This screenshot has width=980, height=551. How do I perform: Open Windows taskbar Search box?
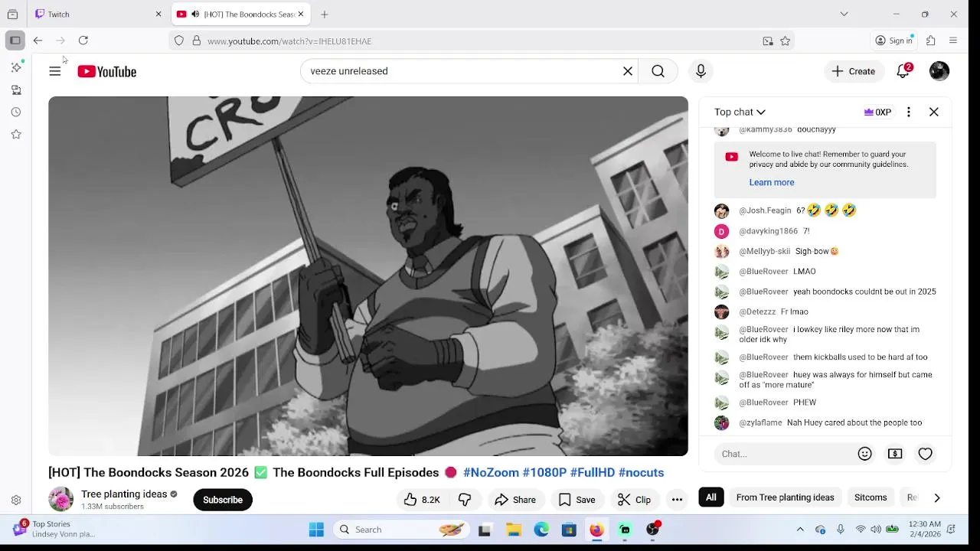pyautogui.click(x=402, y=530)
